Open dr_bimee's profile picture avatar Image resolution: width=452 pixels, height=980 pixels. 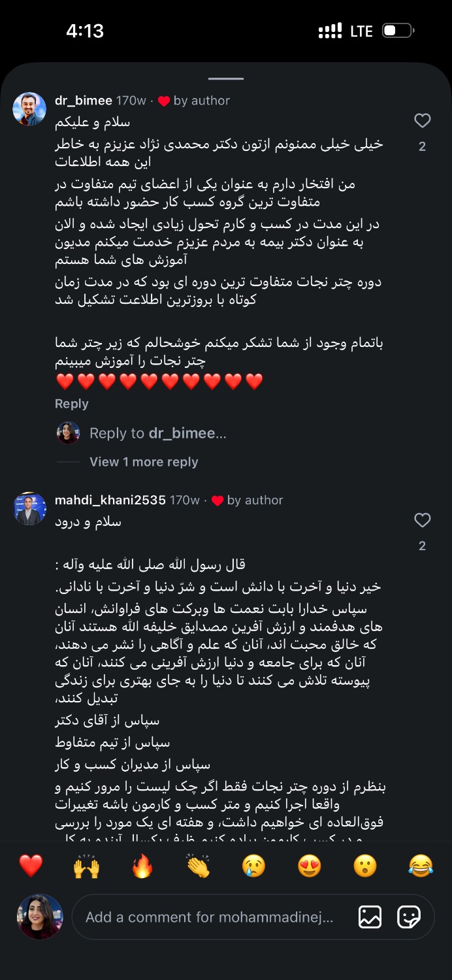[29, 109]
